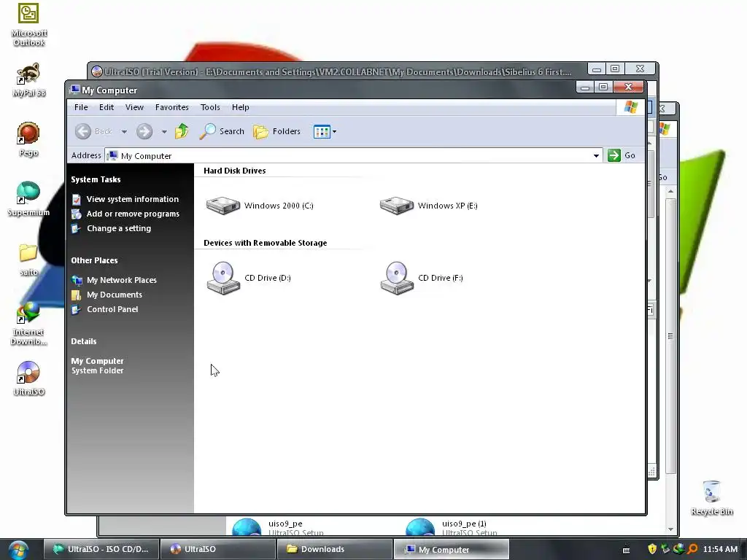The height and width of the screenshot is (560, 747).
Task: Click the orange magnifier tray icon
Action: (x=692, y=549)
